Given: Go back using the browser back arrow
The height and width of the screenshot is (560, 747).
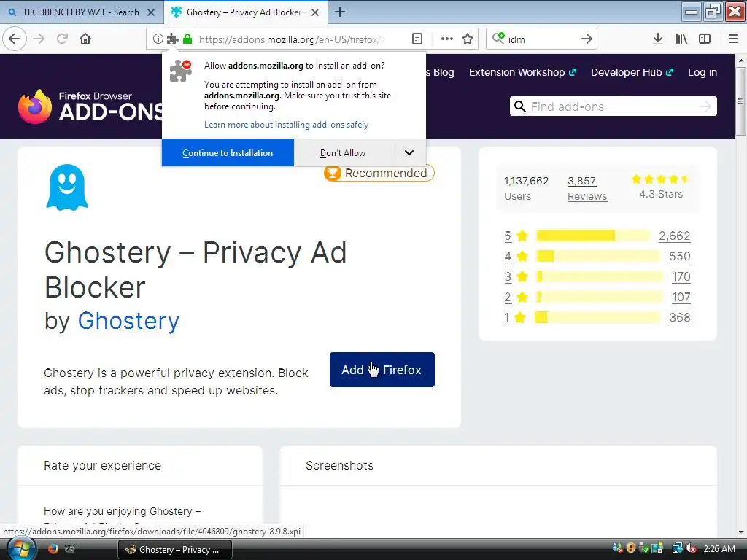Looking at the screenshot, I should (x=15, y=39).
